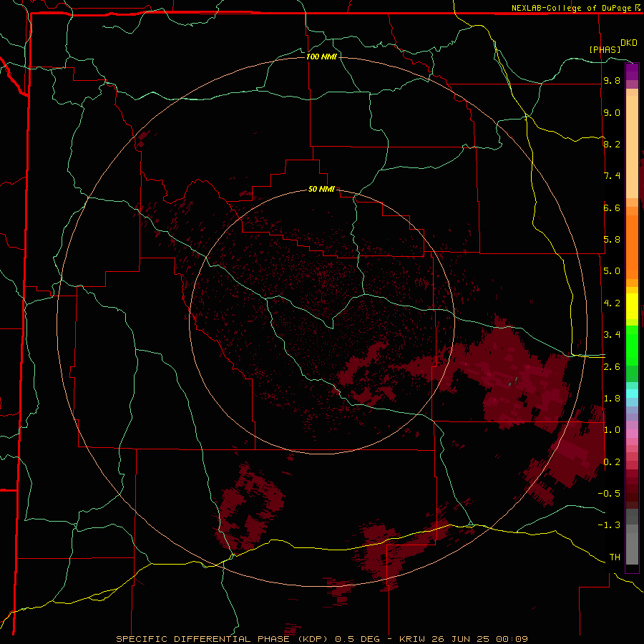This screenshot has height=644, width=644.
Task: Click the 2.6 legend value
Action: point(612,367)
